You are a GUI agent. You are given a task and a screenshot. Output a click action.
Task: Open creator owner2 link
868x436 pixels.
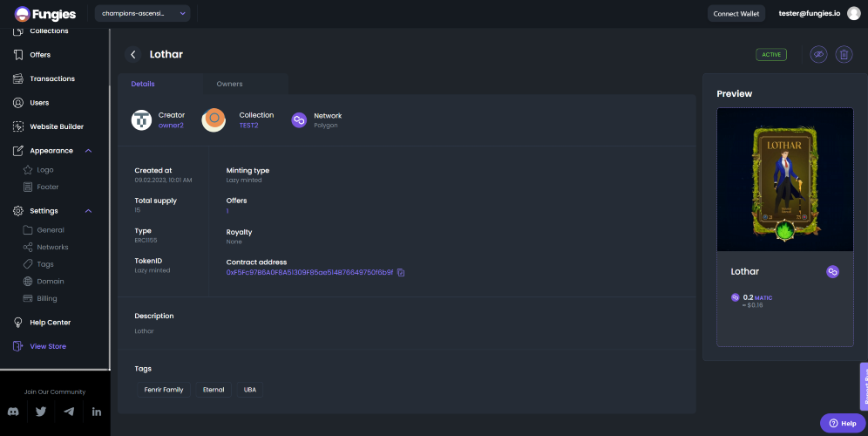pos(171,126)
